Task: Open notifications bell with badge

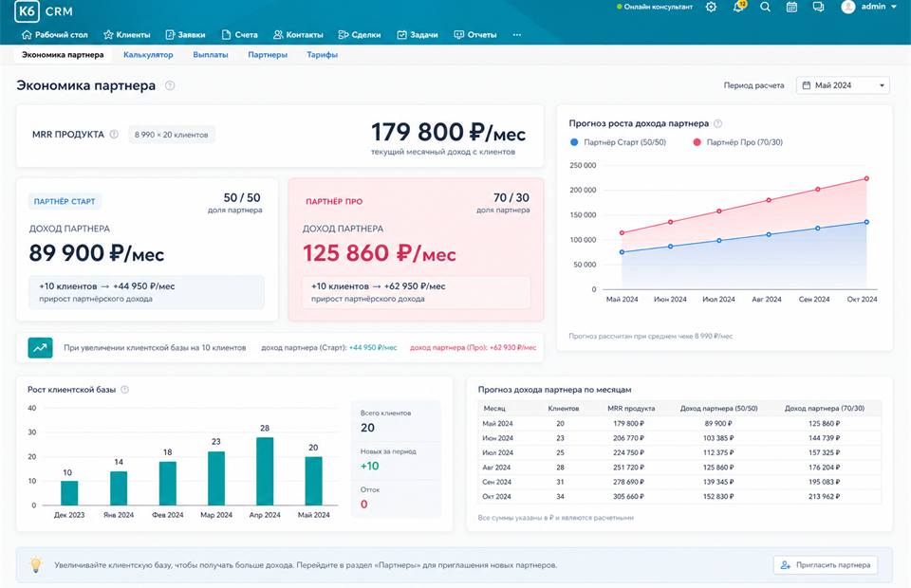Action: 739,7
